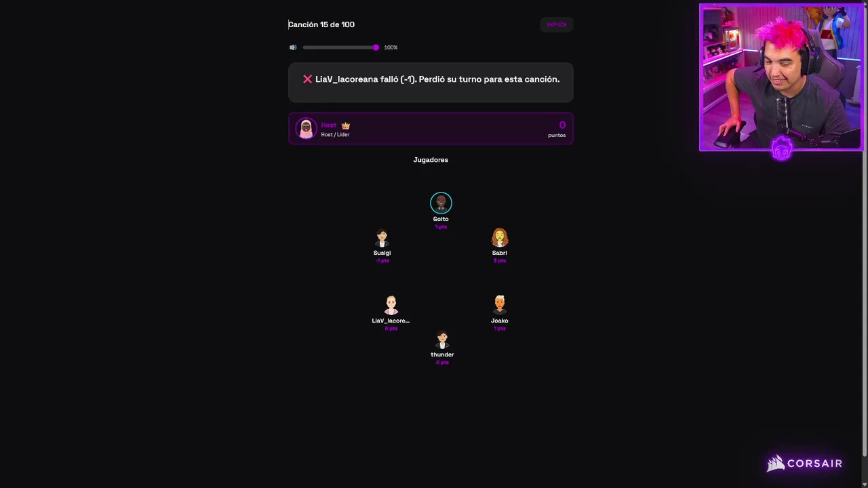Screen dimensions: 868x488
Task: Copy the XKFNZX room code button
Action: [557, 24]
